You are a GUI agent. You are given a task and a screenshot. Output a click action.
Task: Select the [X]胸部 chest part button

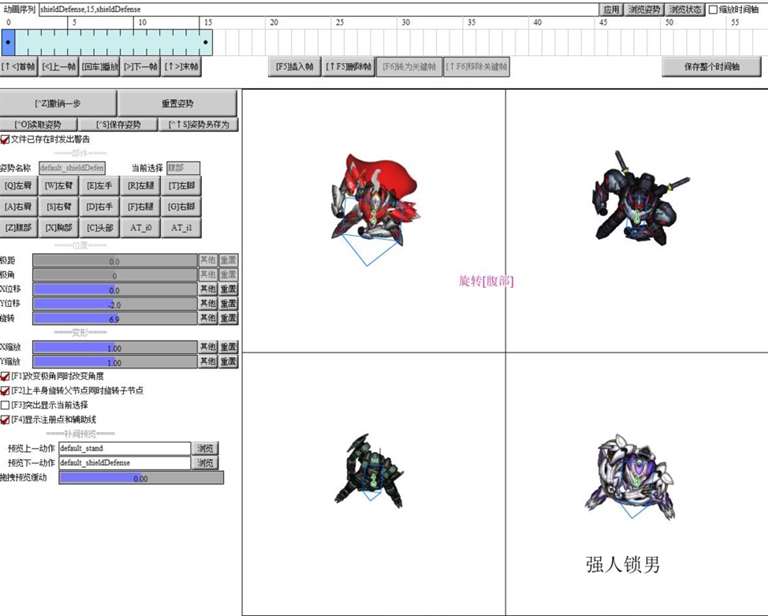(59, 228)
